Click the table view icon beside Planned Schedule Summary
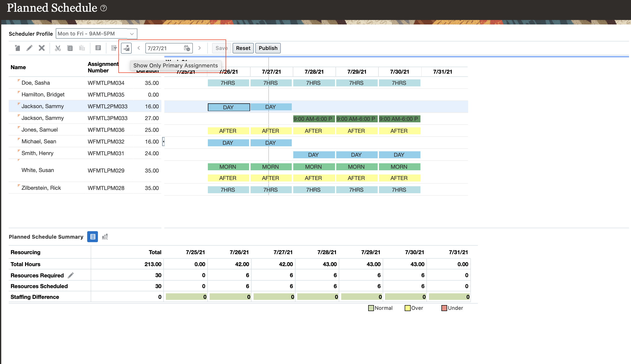Image resolution: width=631 pixels, height=364 pixels. tap(92, 237)
